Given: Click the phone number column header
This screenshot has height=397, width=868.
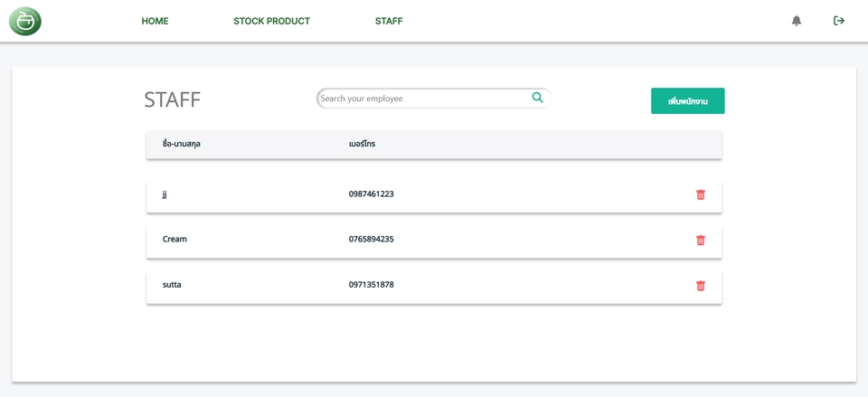Looking at the screenshot, I should (362, 145).
